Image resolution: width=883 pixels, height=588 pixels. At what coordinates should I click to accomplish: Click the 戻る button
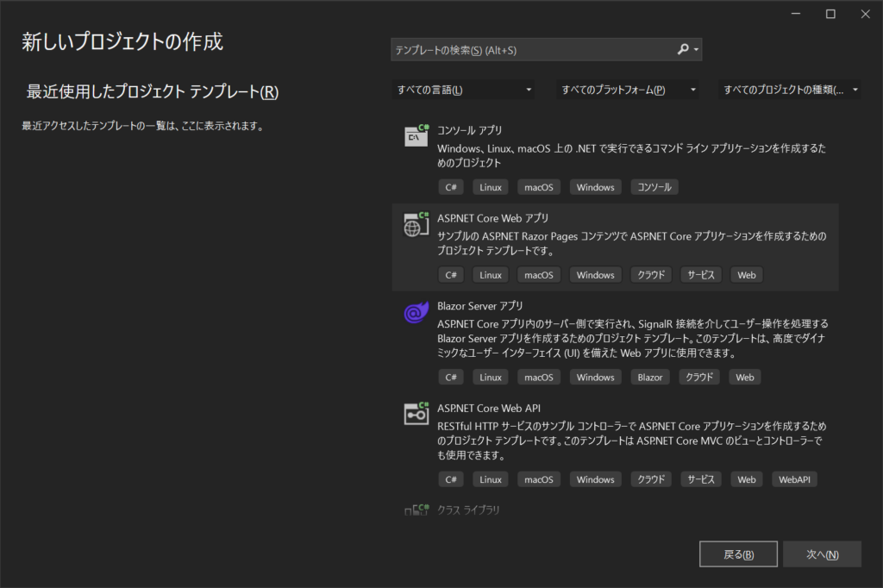737,554
